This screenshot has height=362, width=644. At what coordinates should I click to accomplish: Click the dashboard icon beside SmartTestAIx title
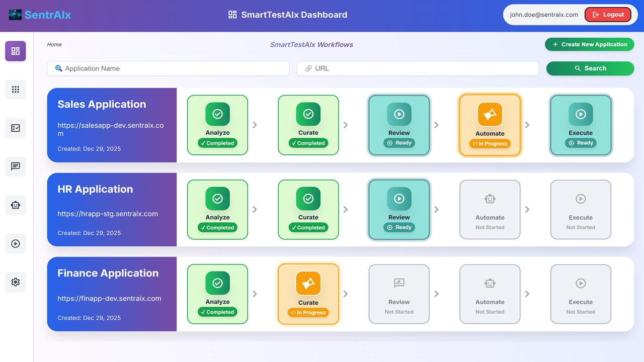(232, 15)
